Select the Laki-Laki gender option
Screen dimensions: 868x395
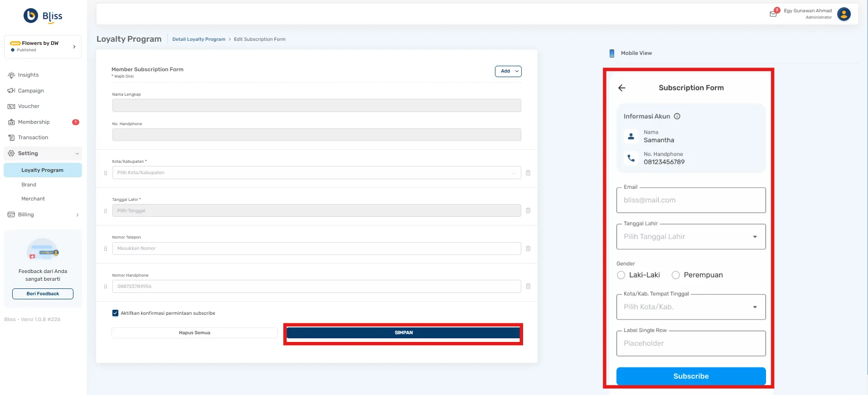(621, 275)
